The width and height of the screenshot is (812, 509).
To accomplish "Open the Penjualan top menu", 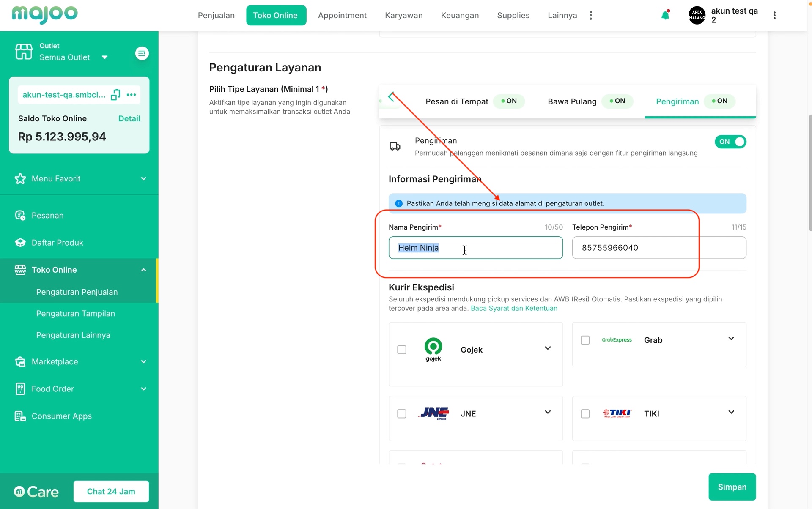I will [x=216, y=15].
